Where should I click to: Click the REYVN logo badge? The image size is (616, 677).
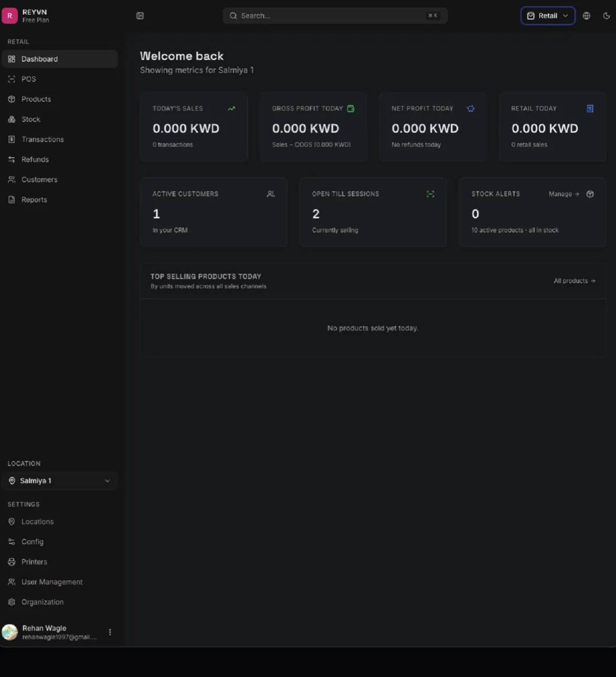(x=9, y=16)
